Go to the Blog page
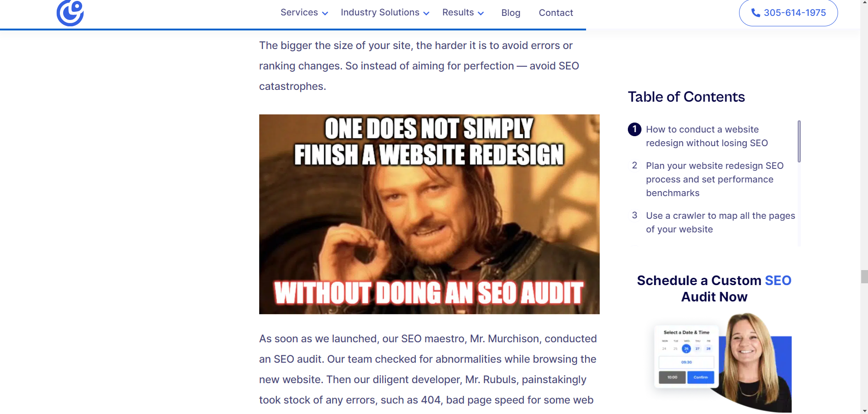Viewport: 868px width, 414px height. click(x=511, y=13)
